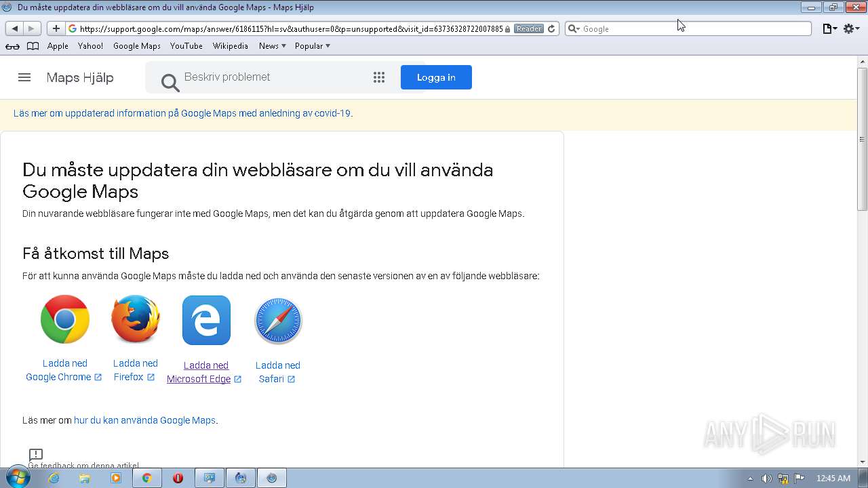868x488 pixels.
Task: Follow the Ladda ned Microsoft Edge link
Action: pyautogui.click(x=204, y=372)
